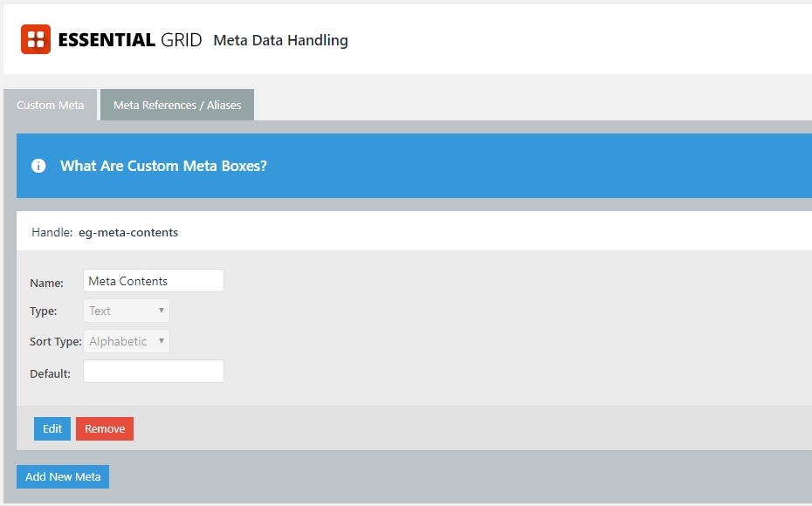Click the red Remove button
Screen dimensions: 812x506
(x=105, y=429)
